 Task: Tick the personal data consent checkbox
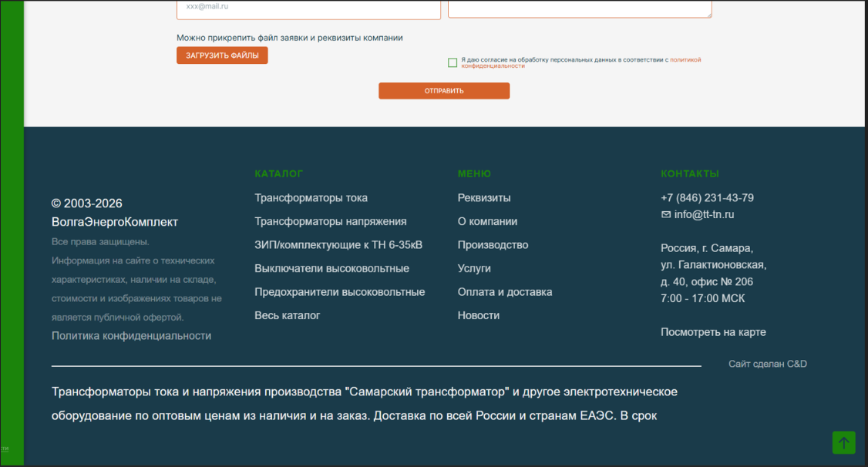click(453, 62)
